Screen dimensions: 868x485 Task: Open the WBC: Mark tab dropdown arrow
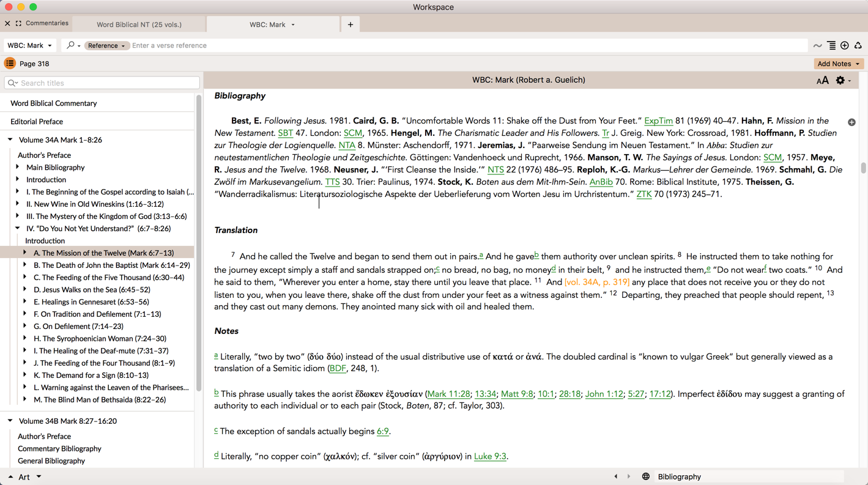pos(293,25)
